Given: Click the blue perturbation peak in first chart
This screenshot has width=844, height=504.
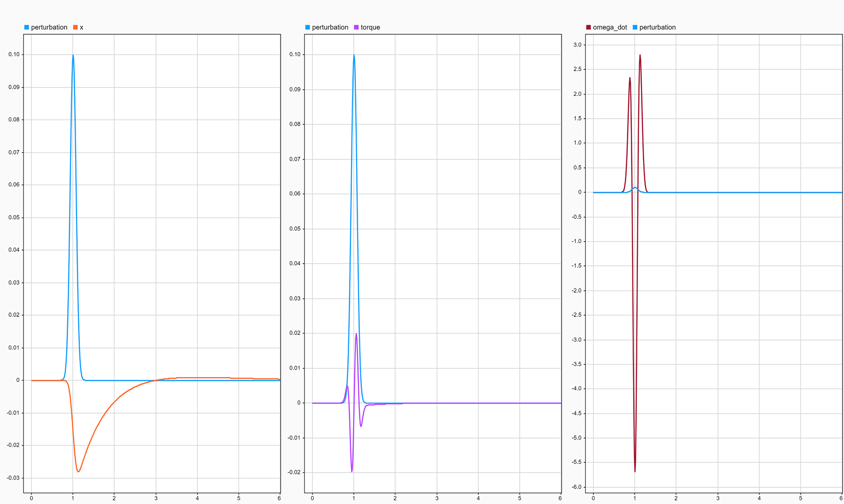Looking at the screenshot, I should pos(73,55).
